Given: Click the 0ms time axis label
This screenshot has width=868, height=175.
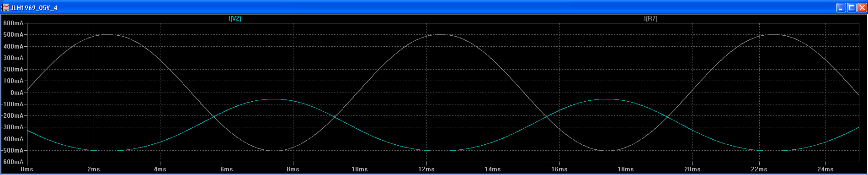Looking at the screenshot, I should click(x=27, y=170).
